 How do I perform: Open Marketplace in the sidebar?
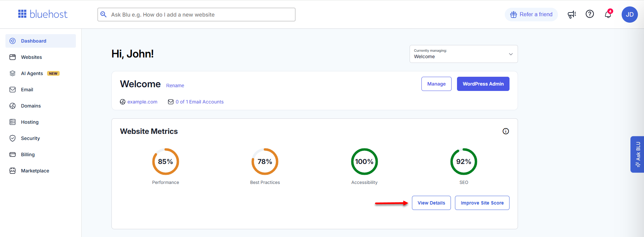(x=41, y=171)
